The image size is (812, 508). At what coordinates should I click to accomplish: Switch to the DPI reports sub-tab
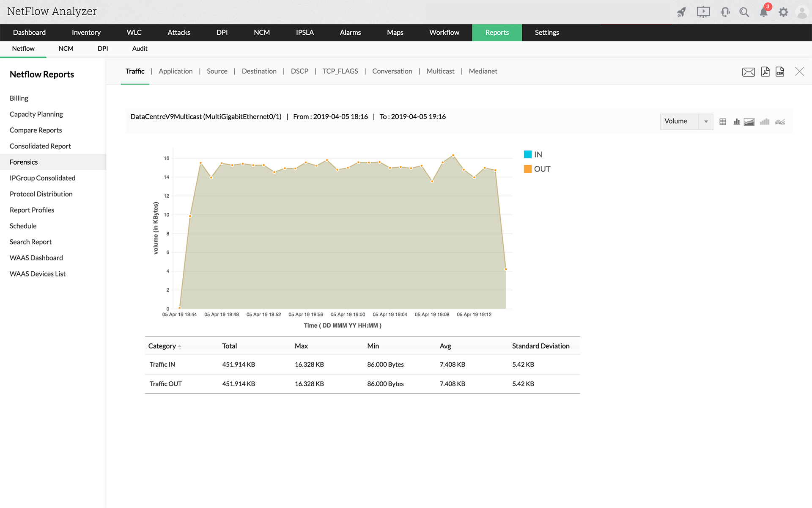point(103,49)
